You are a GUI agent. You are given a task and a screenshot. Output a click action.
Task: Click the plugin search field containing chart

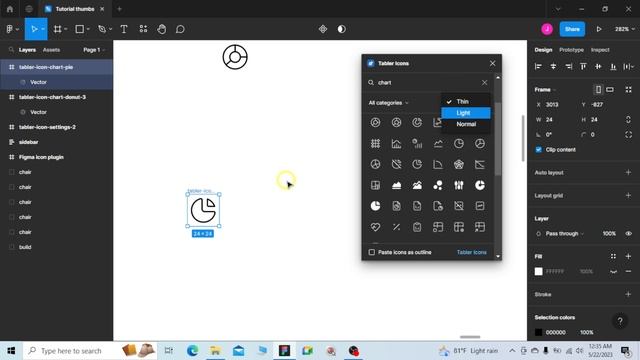click(427, 82)
